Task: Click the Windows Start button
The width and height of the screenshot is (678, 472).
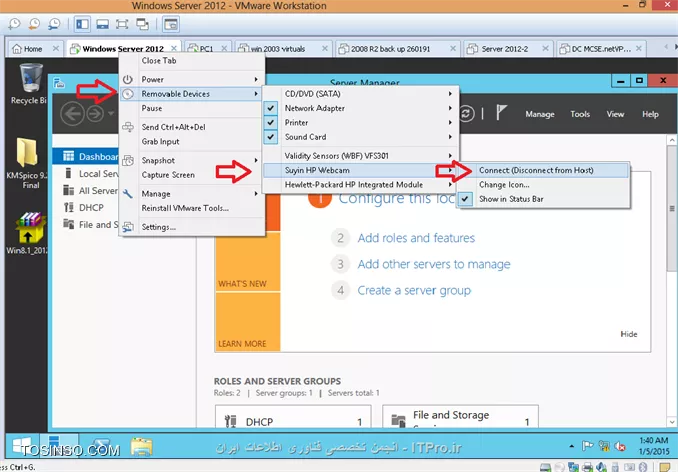Action: (22, 446)
